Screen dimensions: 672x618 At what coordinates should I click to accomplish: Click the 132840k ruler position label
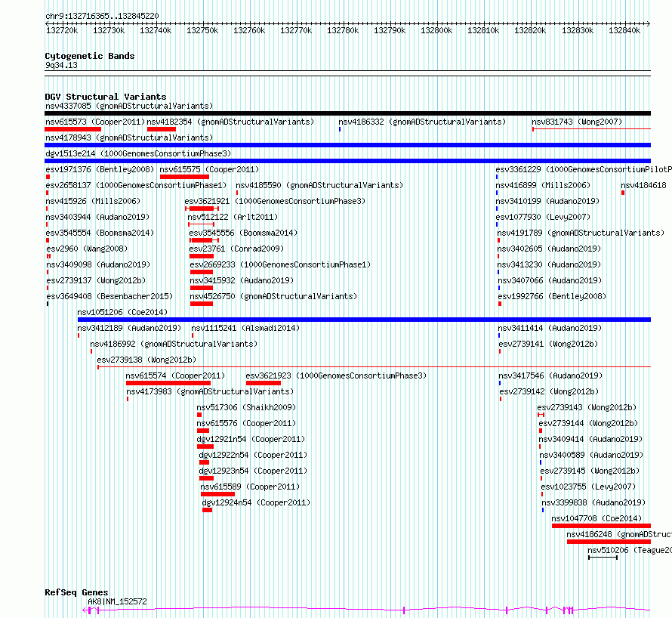[x=624, y=30]
